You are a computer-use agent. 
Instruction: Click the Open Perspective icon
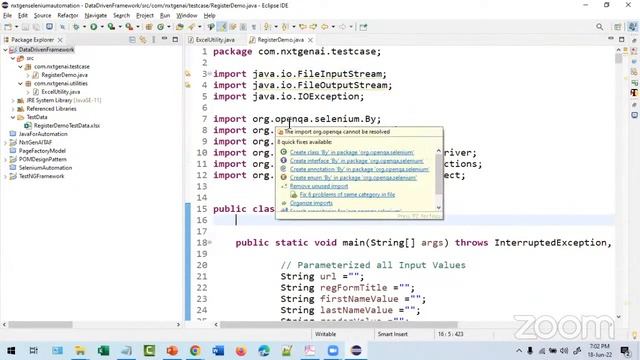[618, 27]
